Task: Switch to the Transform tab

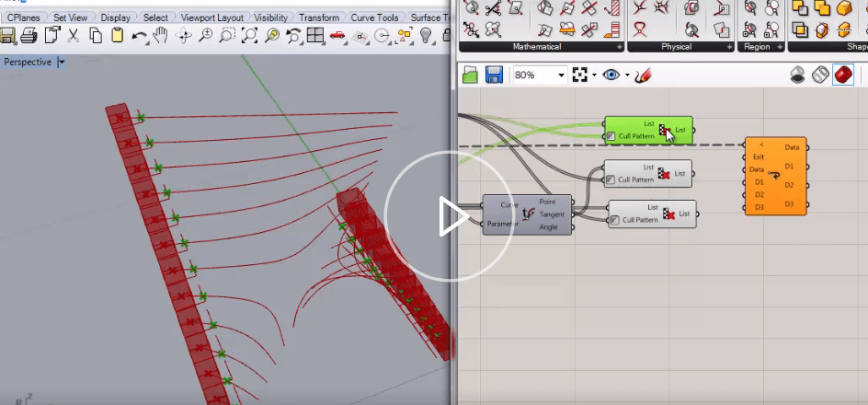Action: [318, 17]
